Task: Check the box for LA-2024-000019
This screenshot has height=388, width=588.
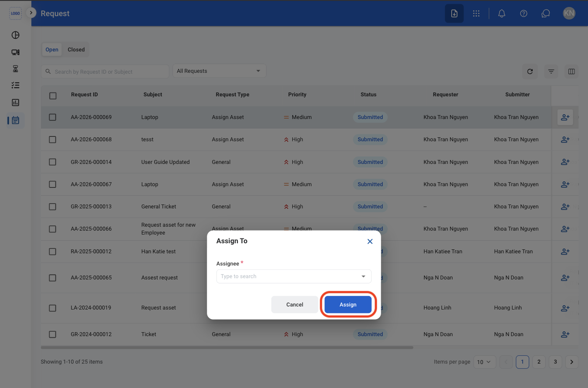Action: click(53, 308)
